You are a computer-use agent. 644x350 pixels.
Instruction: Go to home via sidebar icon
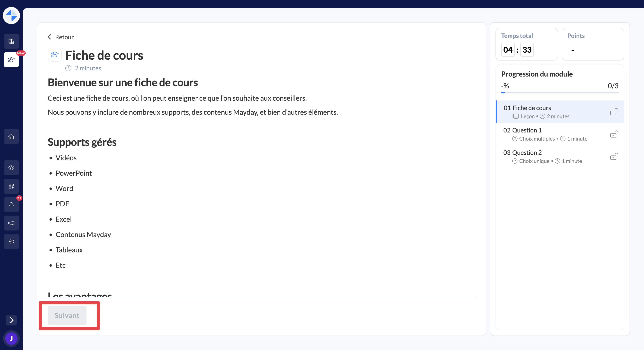coord(11,137)
